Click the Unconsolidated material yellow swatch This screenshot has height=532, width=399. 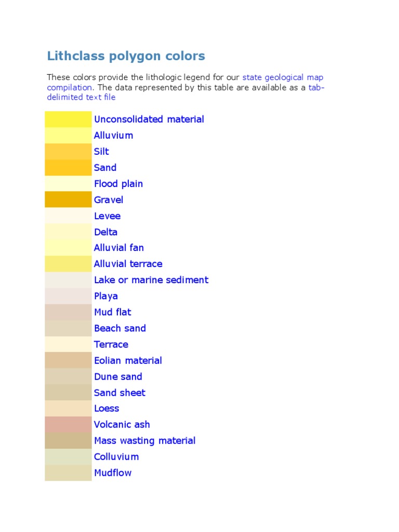click(68, 119)
